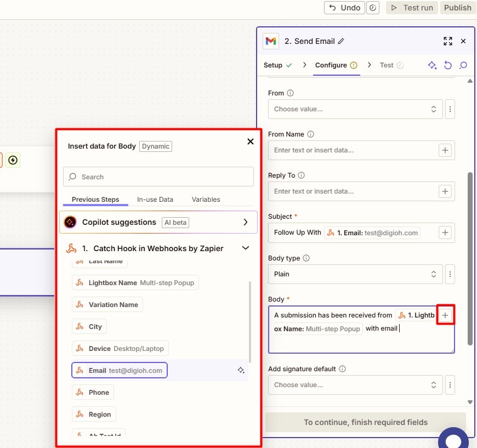Click the Test run button
Image resolution: width=477 pixels, height=448 pixels.
pyautogui.click(x=412, y=8)
